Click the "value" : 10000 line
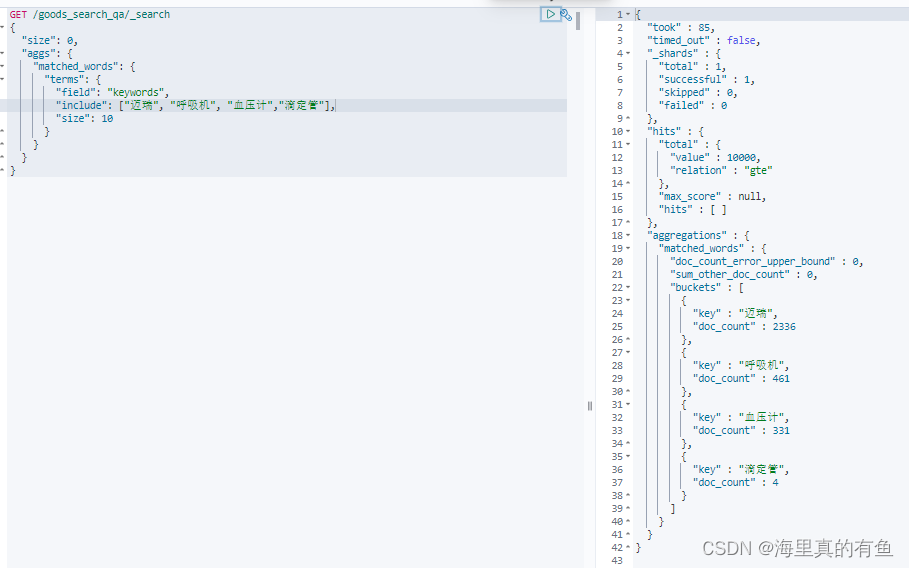The image size is (909, 568). click(715, 158)
